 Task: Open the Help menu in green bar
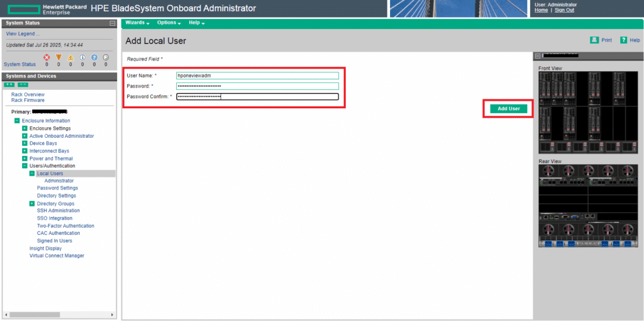click(197, 23)
